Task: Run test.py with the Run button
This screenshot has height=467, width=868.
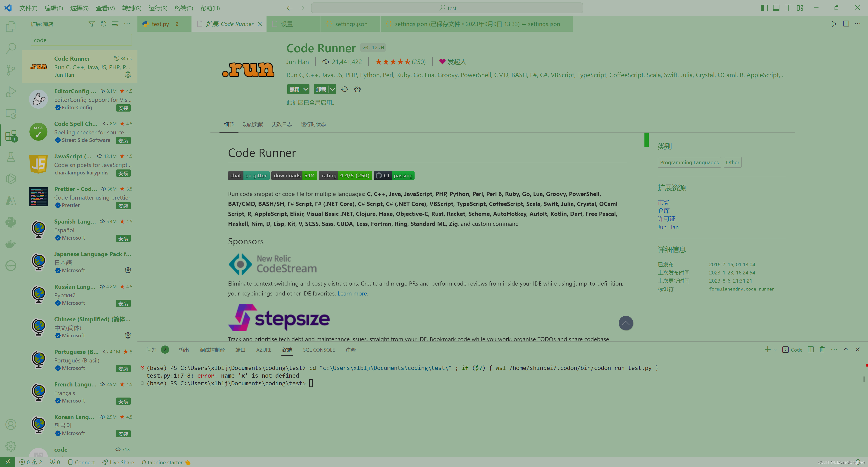Action: 834,24
